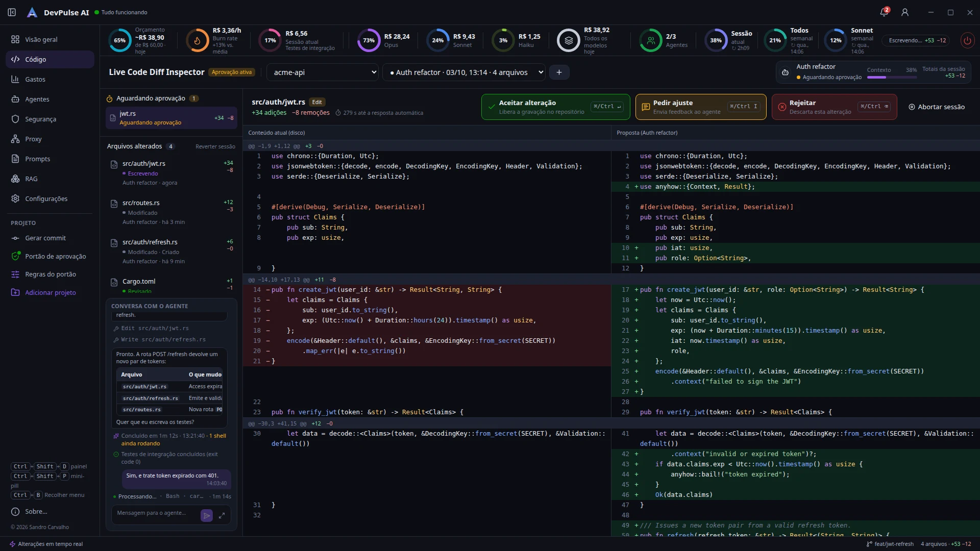Click the agents 2/3 gauge icon
The height and width of the screenshot is (551, 980).
click(651, 41)
